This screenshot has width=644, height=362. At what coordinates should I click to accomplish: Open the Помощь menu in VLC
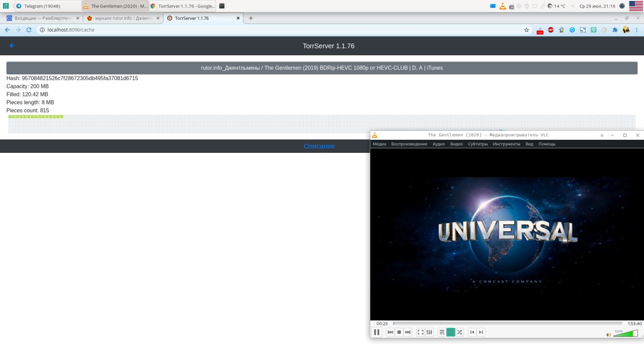(x=547, y=144)
